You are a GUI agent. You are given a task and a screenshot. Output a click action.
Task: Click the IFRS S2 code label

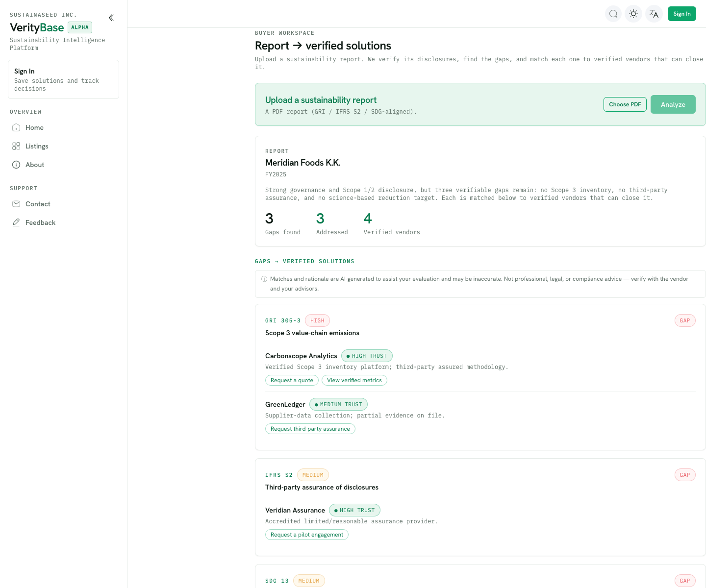pos(279,475)
